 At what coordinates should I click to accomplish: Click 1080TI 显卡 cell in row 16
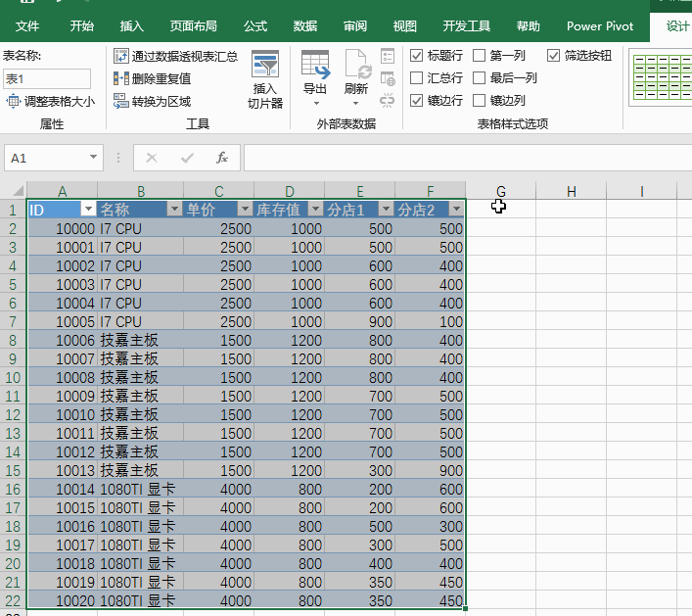click(140, 489)
